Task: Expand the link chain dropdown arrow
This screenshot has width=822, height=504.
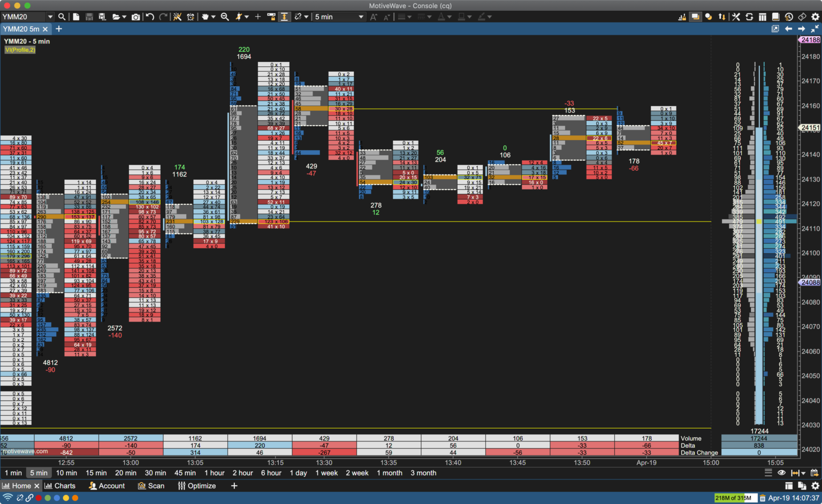Action: (306, 17)
